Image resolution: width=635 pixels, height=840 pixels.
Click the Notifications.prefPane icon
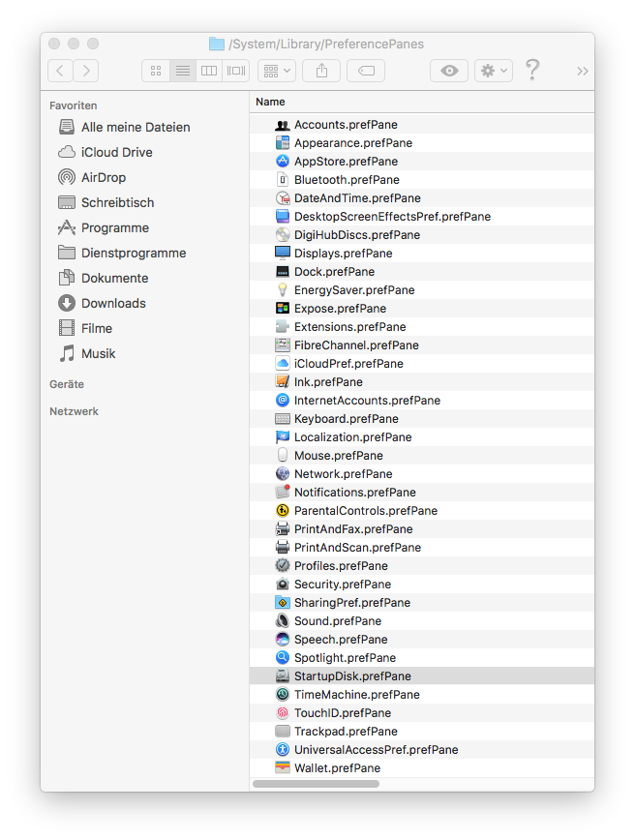tap(283, 493)
